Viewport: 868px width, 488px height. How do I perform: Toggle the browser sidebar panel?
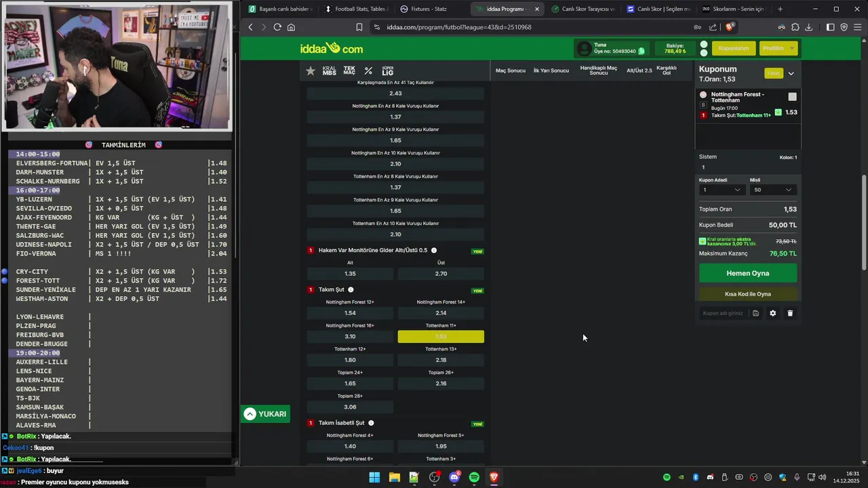point(830,27)
